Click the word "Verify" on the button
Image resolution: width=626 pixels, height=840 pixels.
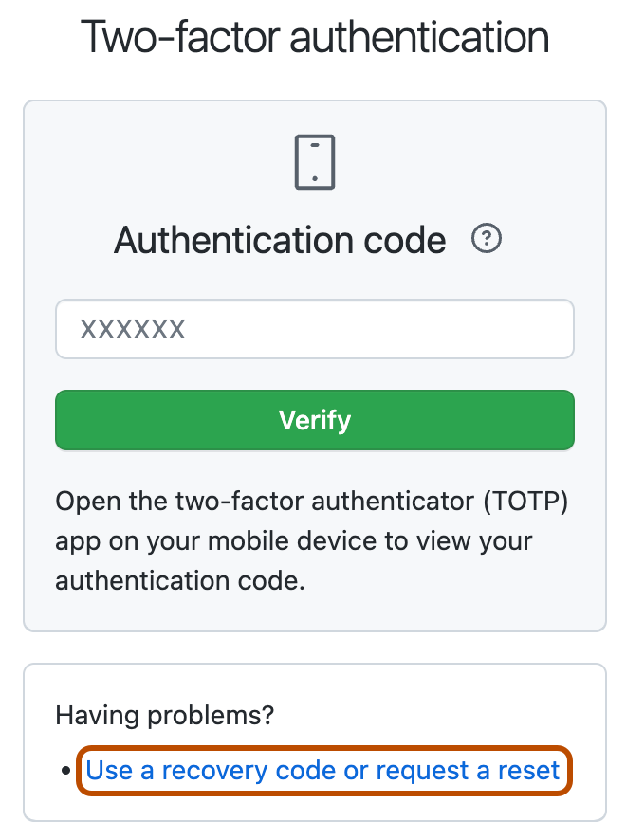pyautogui.click(x=315, y=420)
